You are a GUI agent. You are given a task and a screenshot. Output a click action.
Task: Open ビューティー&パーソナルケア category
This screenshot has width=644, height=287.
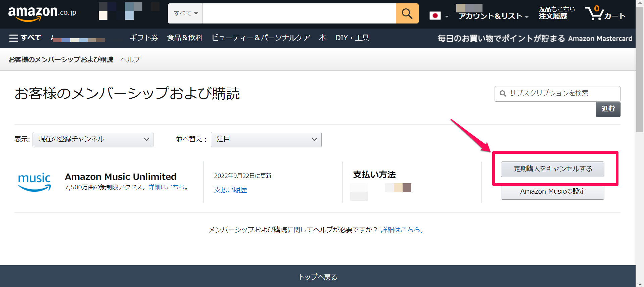(x=261, y=38)
